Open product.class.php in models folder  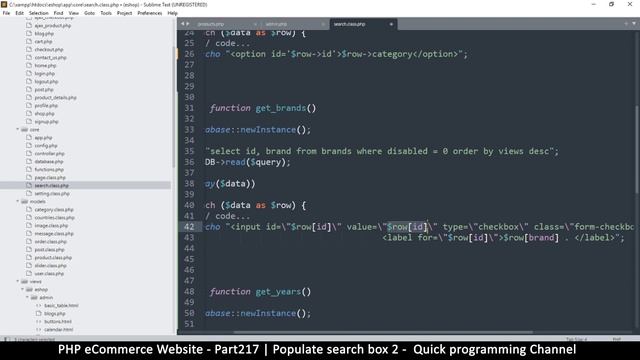point(53,258)
